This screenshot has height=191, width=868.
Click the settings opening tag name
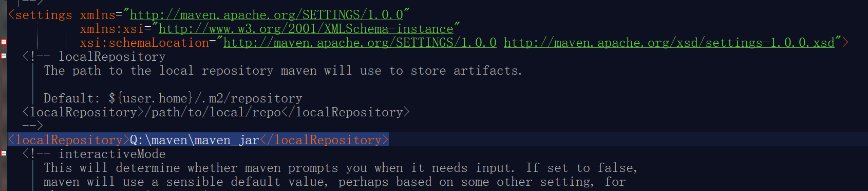coord(44,15)
